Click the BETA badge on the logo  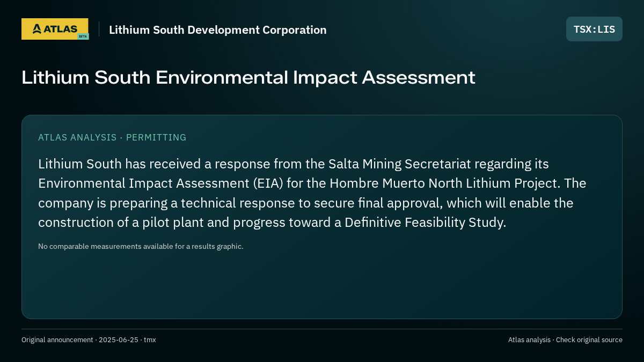tap(83, 36)
